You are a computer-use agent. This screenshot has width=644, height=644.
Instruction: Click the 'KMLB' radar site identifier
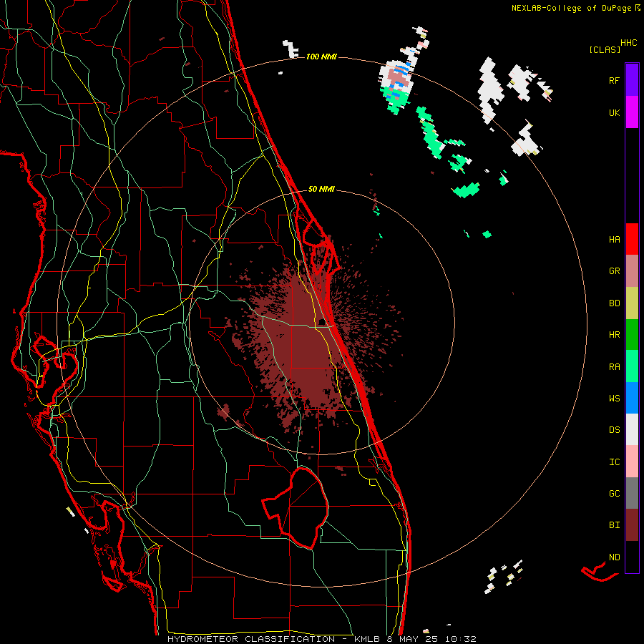pyautogui.click(x=367, y=639)
